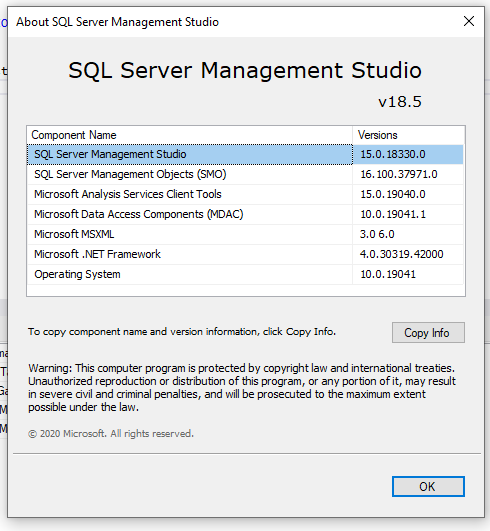Image resolution: width=490 pixels, height=531 pixels.
Task: Click version value 4.0.30319.42000
Action: tap(402, 254)
